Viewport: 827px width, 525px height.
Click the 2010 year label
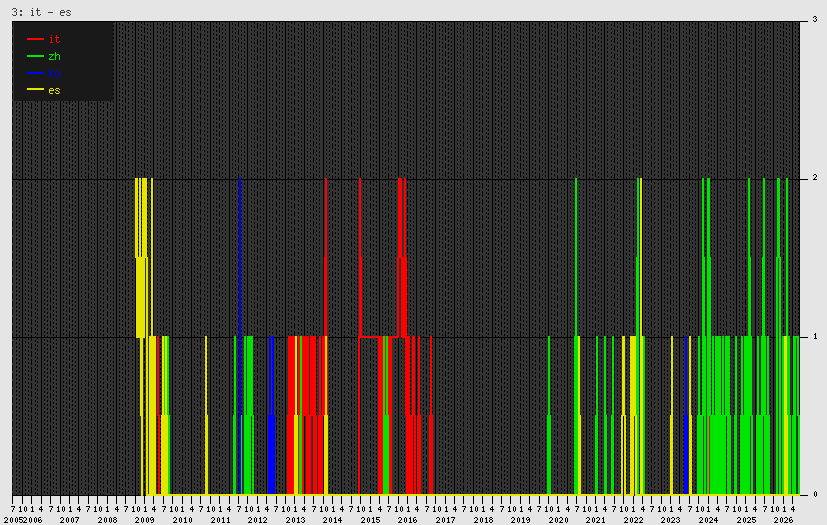(x=182, y=520)
